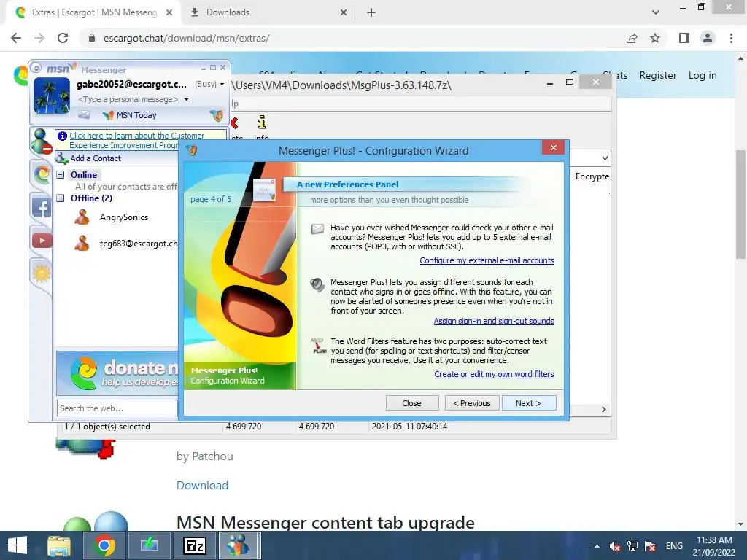This screenshot has height=560, width=747.
Task: Click the Log in link on Escargot site
Action: point(703,75)
